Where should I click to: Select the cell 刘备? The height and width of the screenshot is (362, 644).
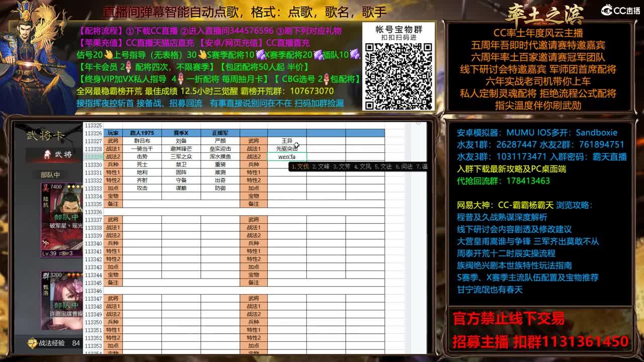(181, 141)
